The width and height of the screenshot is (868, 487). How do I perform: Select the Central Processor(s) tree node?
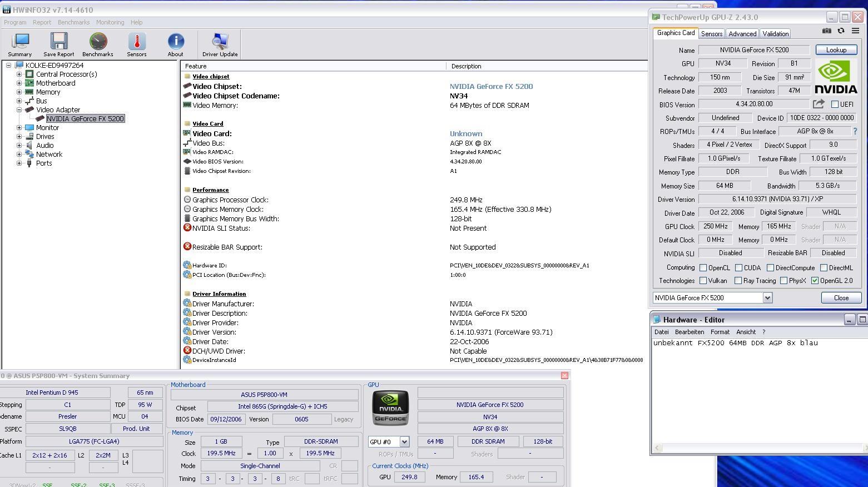(66, 74)
